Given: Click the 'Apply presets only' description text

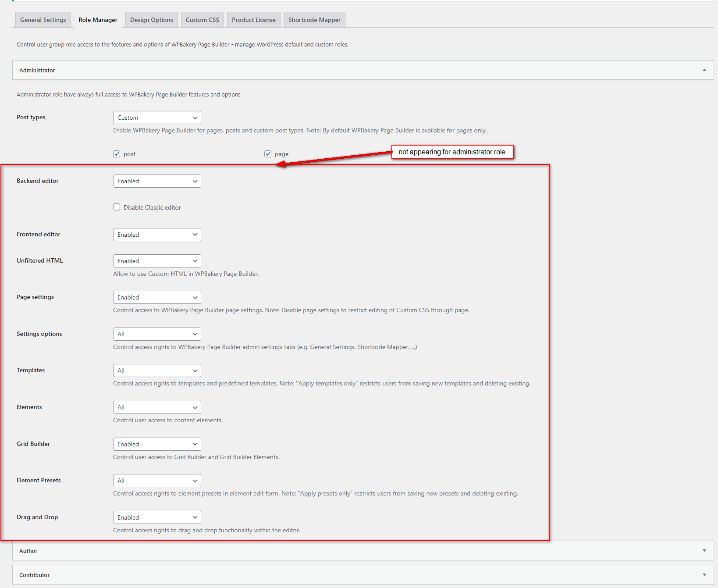Looking at the screenshot, I should (316, 493).
